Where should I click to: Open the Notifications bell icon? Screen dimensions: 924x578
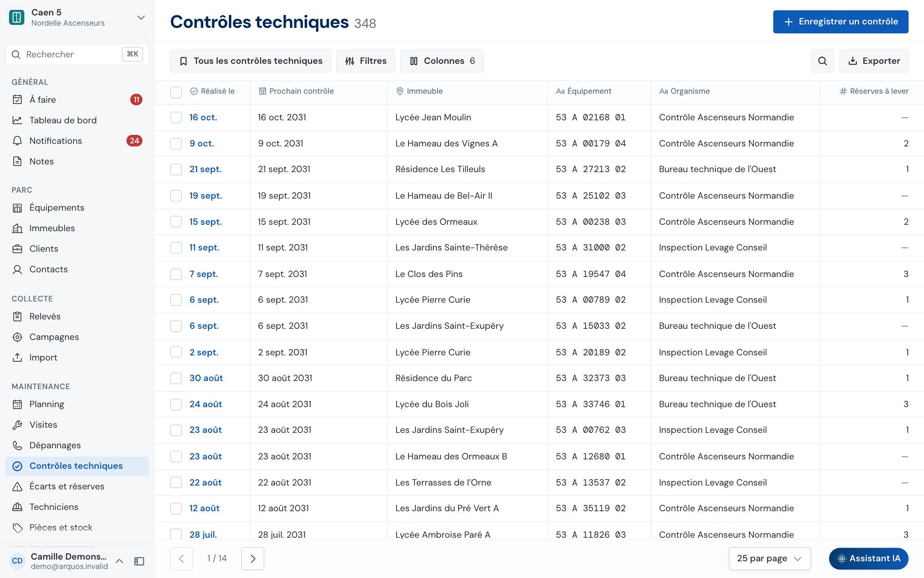pyautogui.click(x=17, y=141)
